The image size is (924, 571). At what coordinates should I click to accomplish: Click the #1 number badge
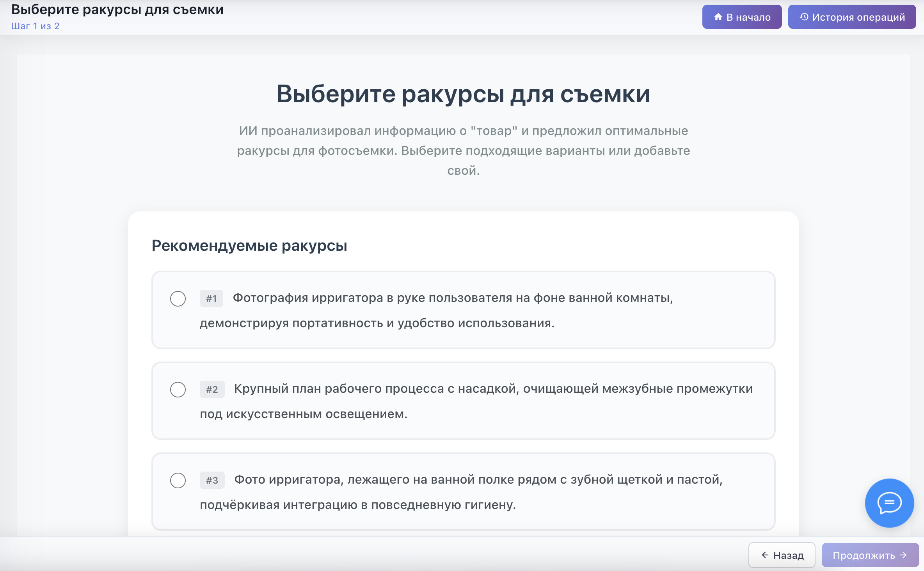(x=211, y=299)
